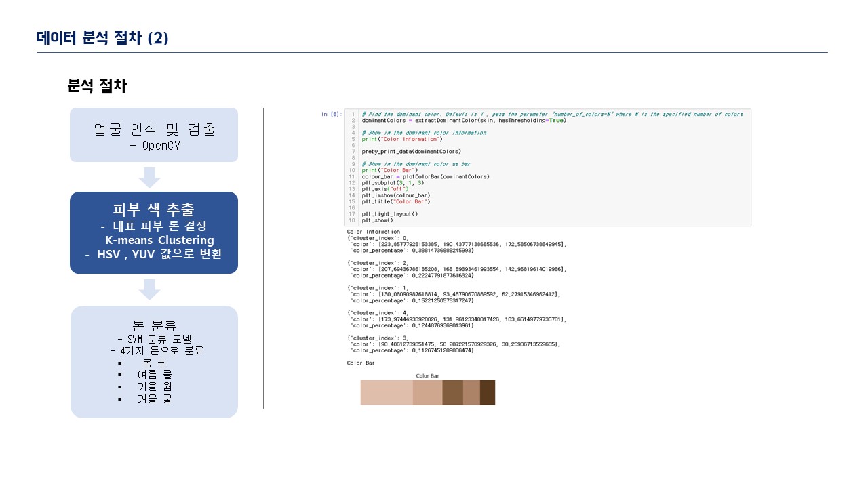Viewport: 868px width, 488px height.
Task: Select the "'cluster_index': 1" output line
Action: click(x=378, y=287)
